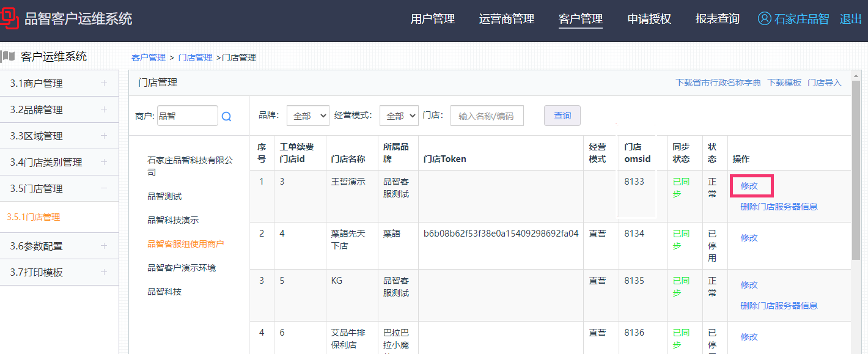
Task: Select 3.5.1门店管理 submenu item
Action: 34,217
